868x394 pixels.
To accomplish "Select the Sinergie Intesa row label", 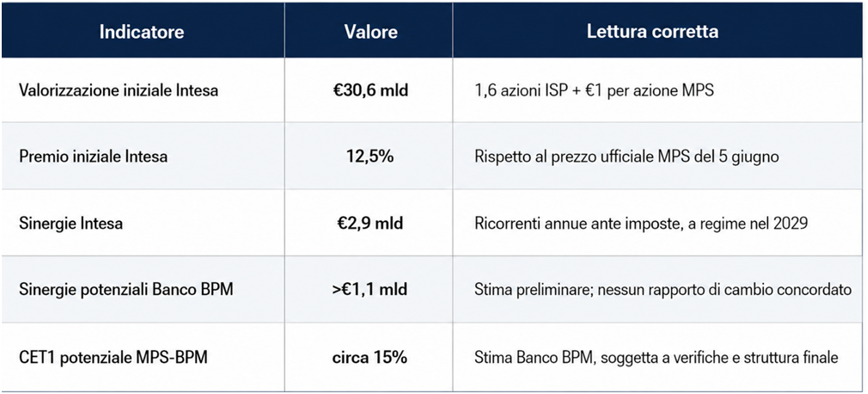I will (70, 224).
